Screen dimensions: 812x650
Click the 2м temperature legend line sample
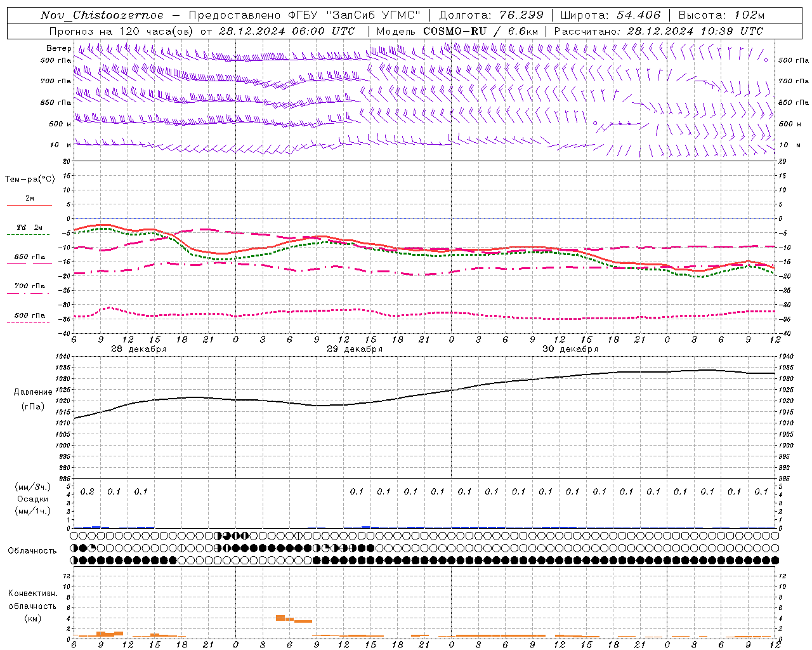click(x=29, y=206)
